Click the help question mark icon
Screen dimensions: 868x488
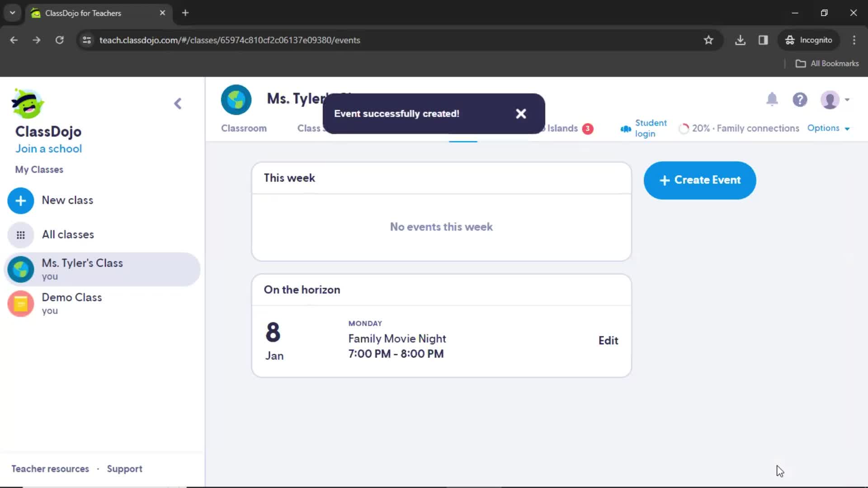(x=801, y=99)
